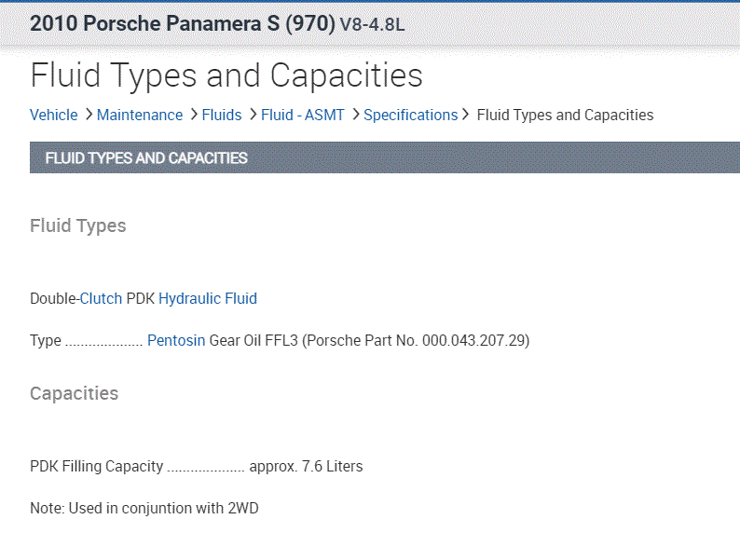Go to the Fluids breadcrumb
740x560 pixels.
(x=221, y=116)
